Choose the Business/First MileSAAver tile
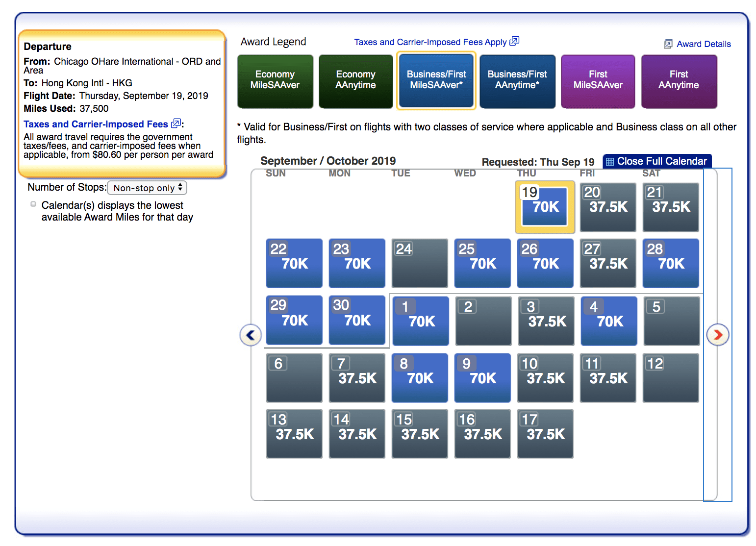 (x=436, y=81)
